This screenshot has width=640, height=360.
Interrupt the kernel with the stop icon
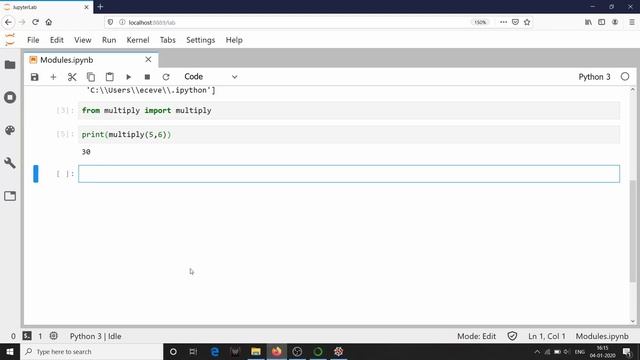pos(147,77)
